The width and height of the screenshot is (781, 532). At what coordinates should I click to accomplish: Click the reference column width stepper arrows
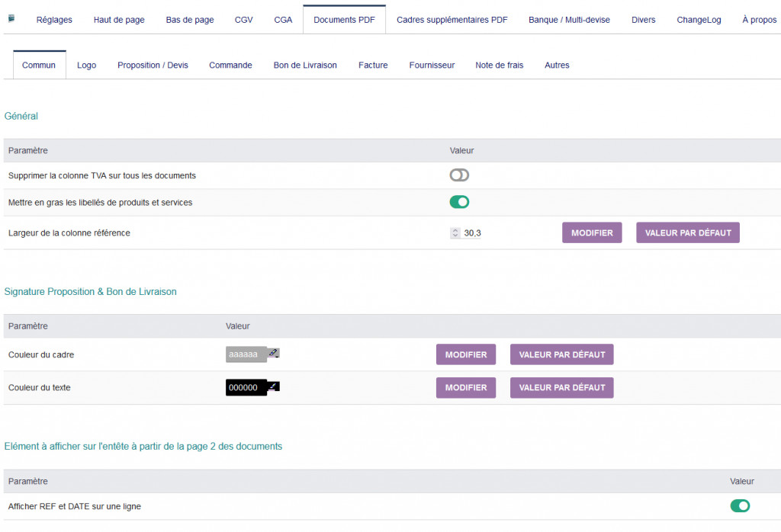coord(455,233)
